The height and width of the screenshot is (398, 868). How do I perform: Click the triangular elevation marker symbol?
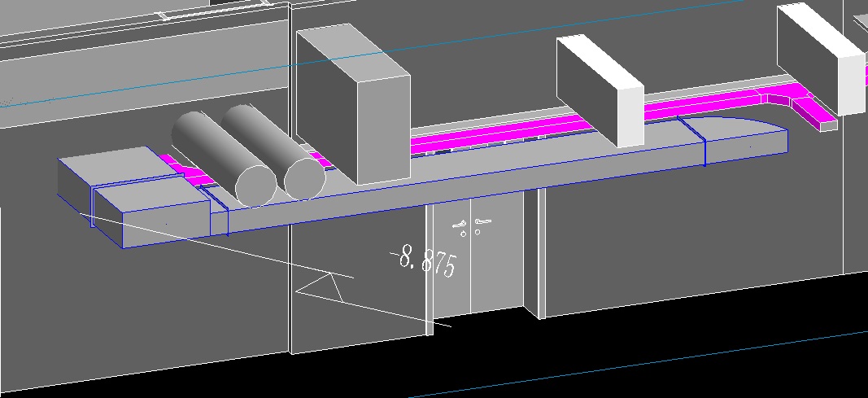pos(319,286)
